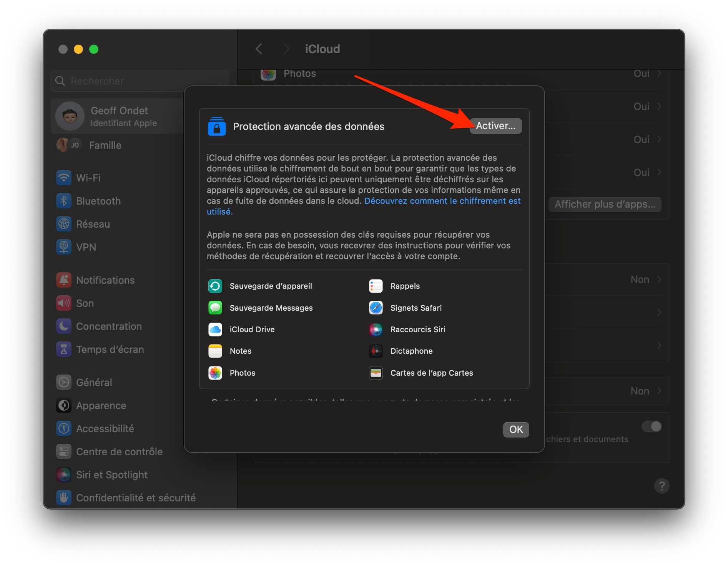Image resolution: width=728 pixels, height=566 pixels.
Task: Open the encryption usage link
Action: click(364, 206)
